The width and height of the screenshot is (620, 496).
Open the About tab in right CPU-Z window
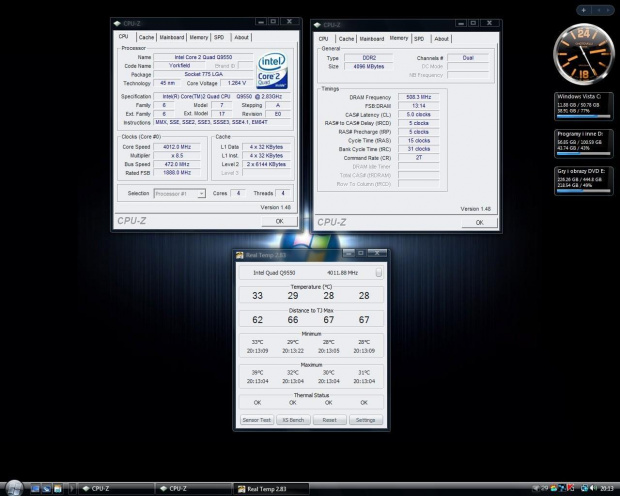point(441,38)
